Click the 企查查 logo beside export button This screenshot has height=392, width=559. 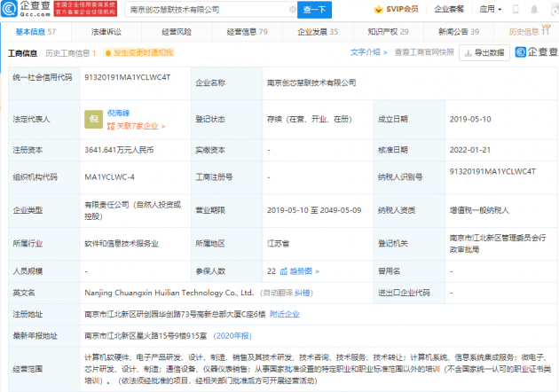click(x=537, y=52)
